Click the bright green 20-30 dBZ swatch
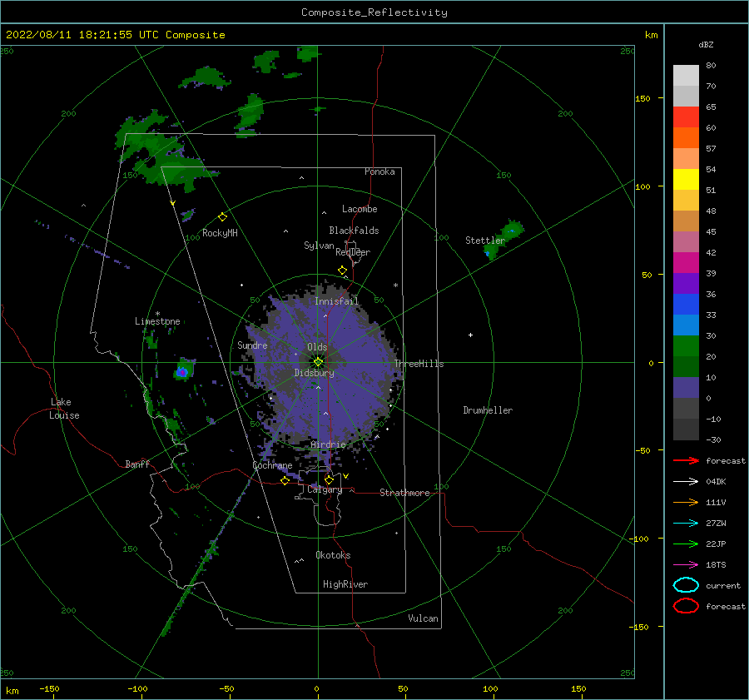The height and width of the screenshot is (700, 749). (686, 345)
